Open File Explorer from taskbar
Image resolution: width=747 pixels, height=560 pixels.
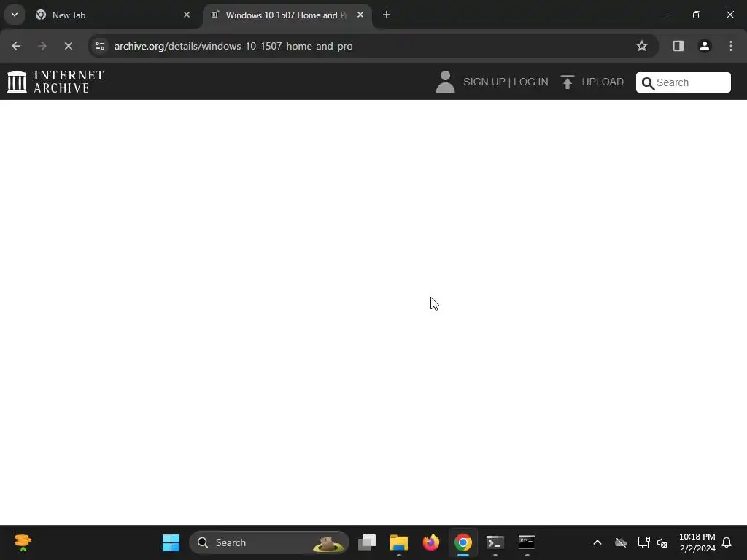point(399,542)
